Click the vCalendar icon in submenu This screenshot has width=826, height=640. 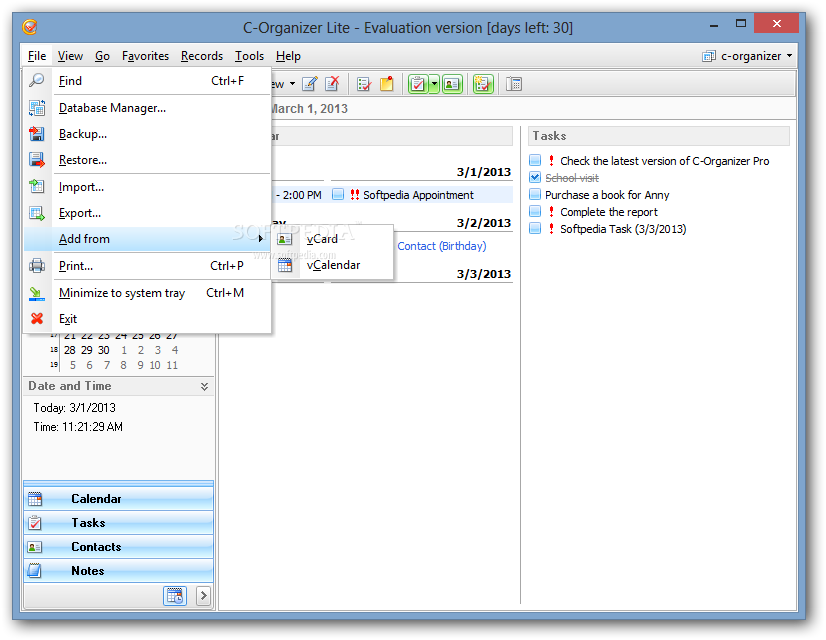click(284, 265)
